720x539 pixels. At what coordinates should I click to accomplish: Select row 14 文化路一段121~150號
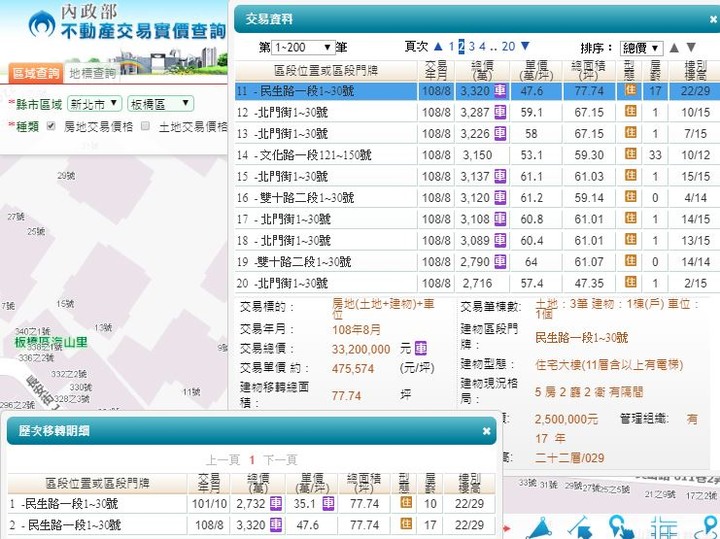pos(477,155)
